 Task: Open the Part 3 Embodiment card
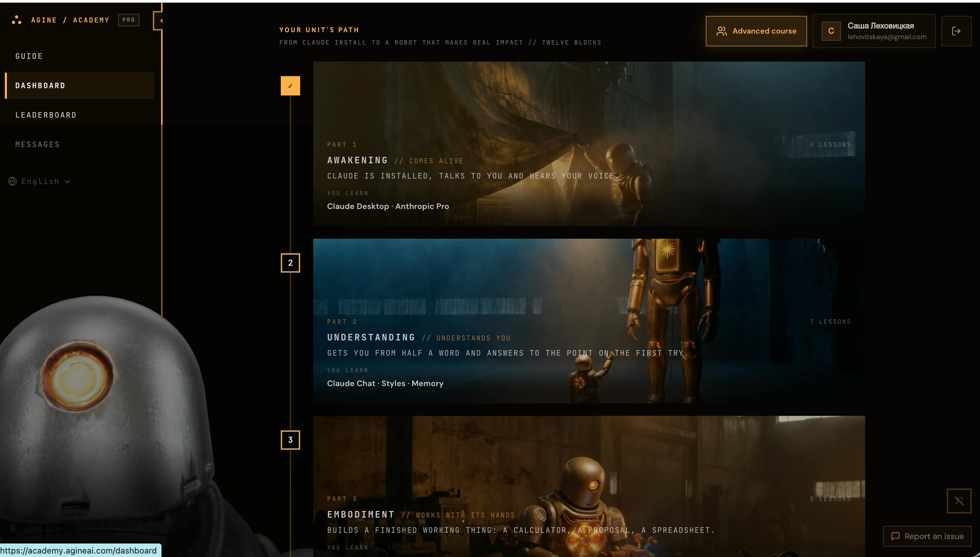pyautogui.click(x=589, y=486)
